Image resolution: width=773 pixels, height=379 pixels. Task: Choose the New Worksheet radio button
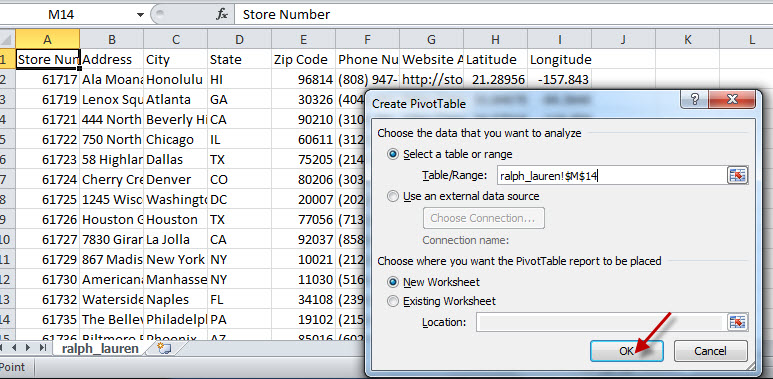pyautogui.click(x=393, y=282)
